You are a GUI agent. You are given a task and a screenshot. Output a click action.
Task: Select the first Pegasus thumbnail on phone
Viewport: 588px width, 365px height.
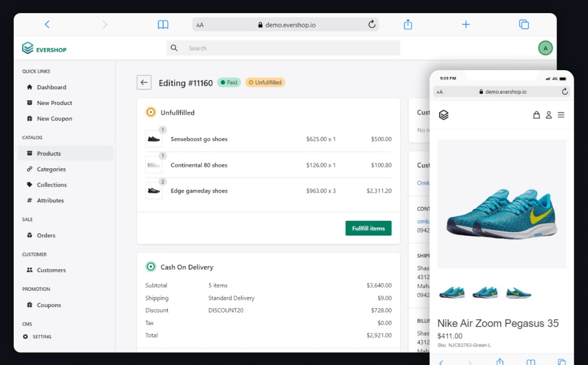[452, 292]
